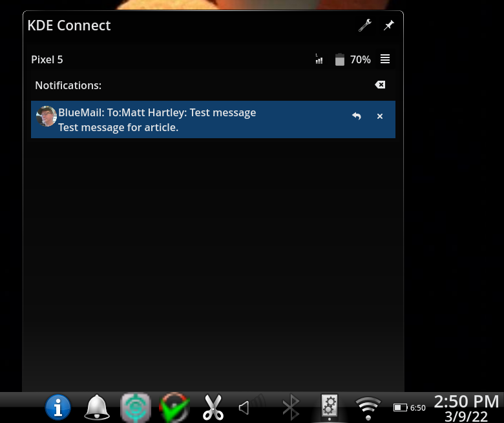Open the Bluetooth tray icon
This screenshot has height=423, width=504.
tap(291, 408)
